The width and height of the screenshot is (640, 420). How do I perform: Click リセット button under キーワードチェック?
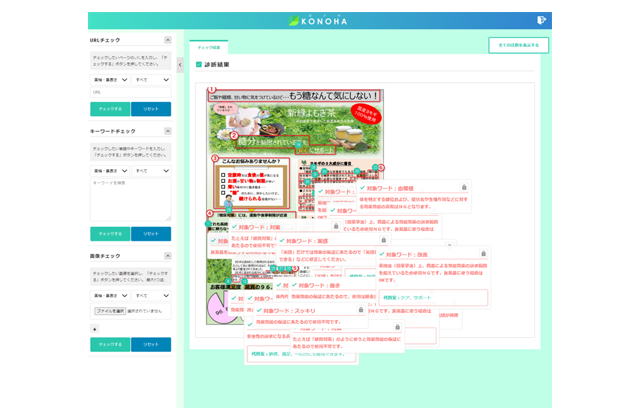[151, 234]
